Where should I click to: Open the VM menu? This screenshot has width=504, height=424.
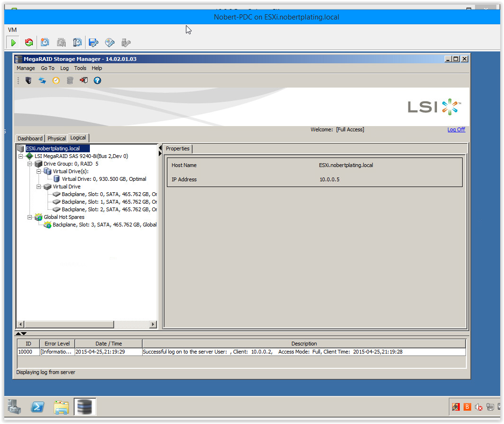pyautogui.click(x=12, y=30)
